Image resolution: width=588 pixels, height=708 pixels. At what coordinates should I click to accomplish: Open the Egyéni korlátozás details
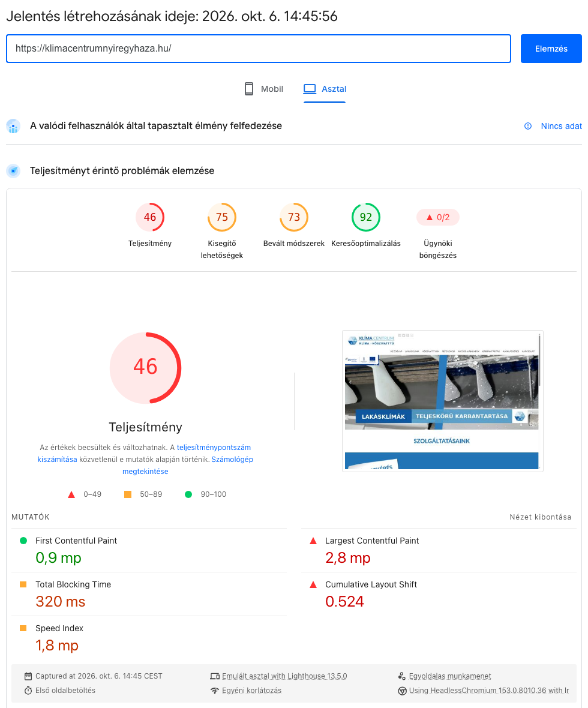click(x=251, y=691)
